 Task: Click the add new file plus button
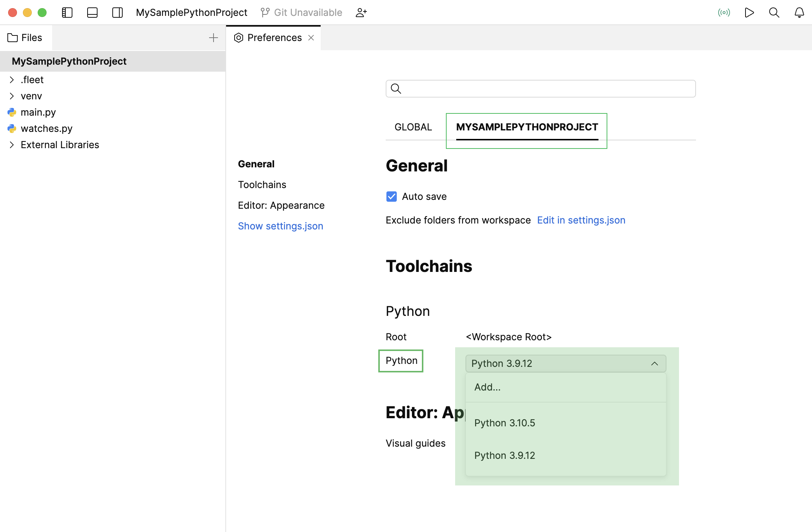(214, 37)
